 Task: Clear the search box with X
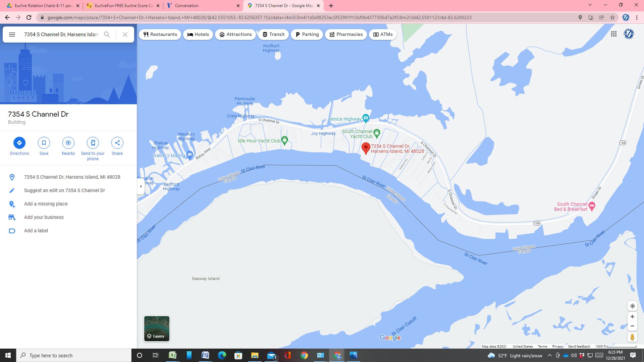(125, 35)
